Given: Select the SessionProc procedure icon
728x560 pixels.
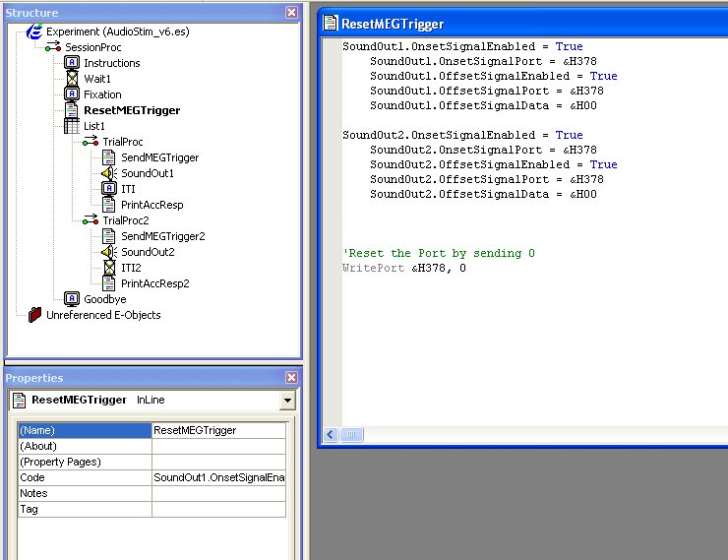Looking at the screenshot, I should 53,47.
